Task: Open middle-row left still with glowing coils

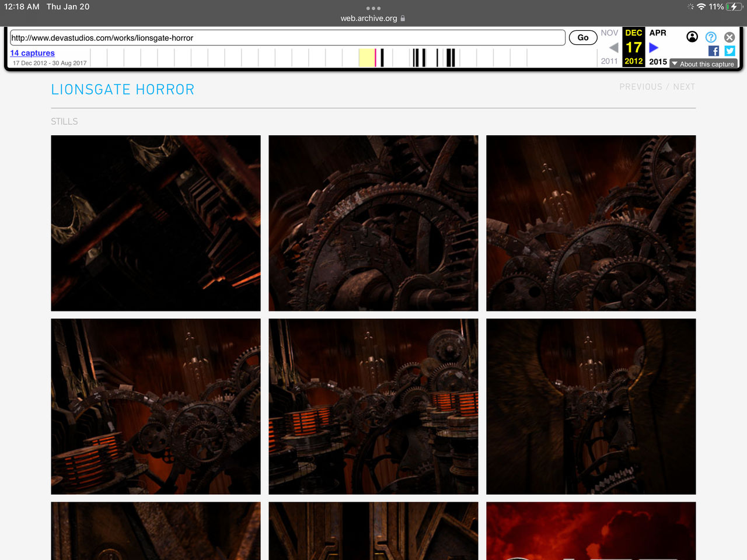Action: (156, 407)
